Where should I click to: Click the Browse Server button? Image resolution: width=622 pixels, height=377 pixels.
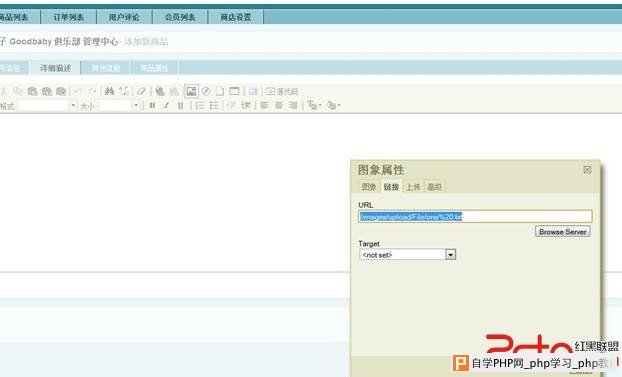562,232
